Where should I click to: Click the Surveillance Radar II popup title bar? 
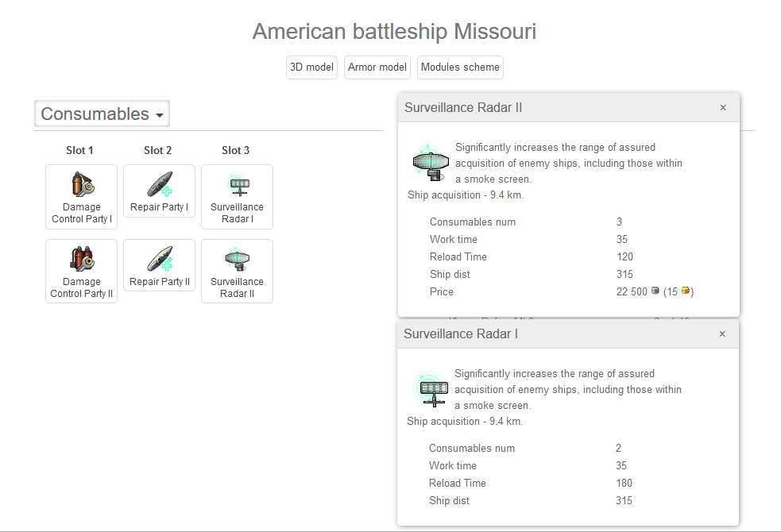[x=556, y=108]
